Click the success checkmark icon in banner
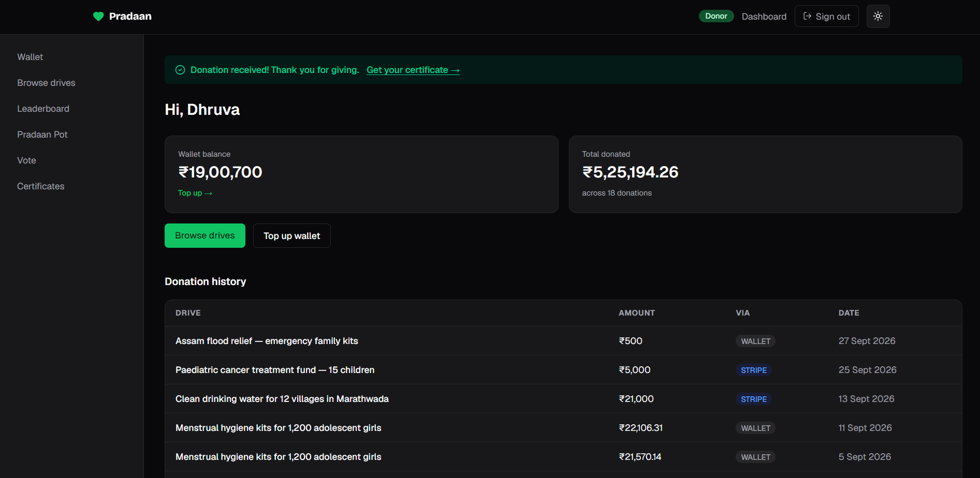Viewport: 980px width, 478px height. pos(180,70)
